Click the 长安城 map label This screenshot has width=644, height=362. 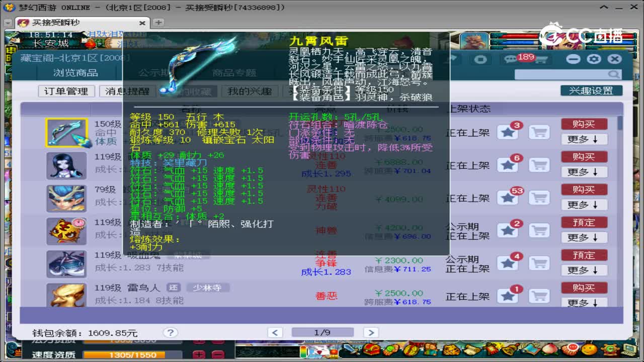pyautogui.click(x=51, y=43)
